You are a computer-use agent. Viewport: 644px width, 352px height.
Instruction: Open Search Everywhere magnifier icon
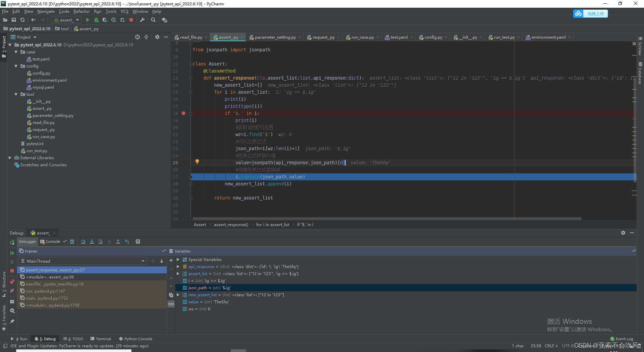(153, 20)
